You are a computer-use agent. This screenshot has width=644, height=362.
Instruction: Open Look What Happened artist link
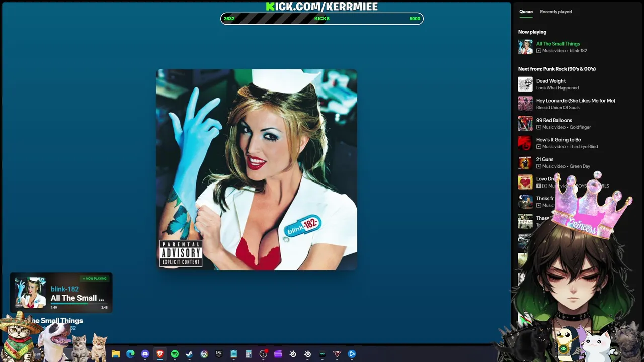point(557,88)
